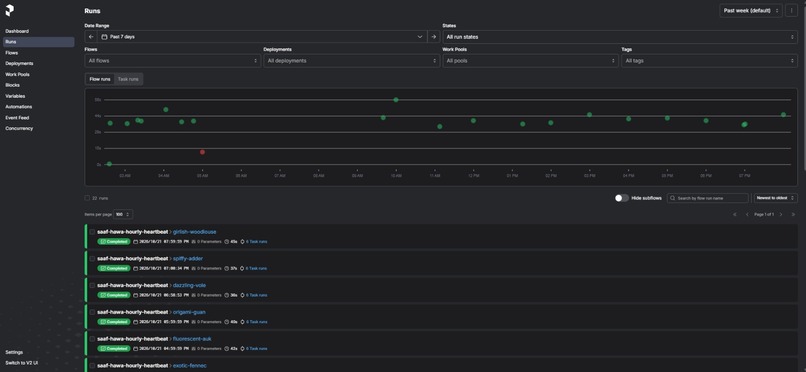
Task: Check the dazzling-vole run checkbox
Action: 93,285
